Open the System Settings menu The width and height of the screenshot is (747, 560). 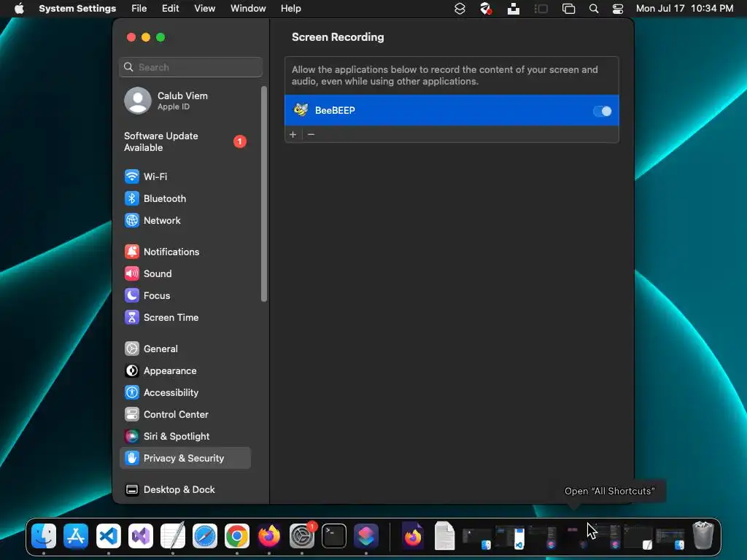point(77,9)
